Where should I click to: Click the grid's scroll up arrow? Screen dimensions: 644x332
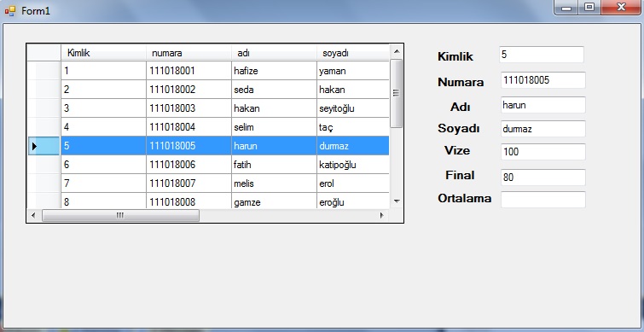397,51
